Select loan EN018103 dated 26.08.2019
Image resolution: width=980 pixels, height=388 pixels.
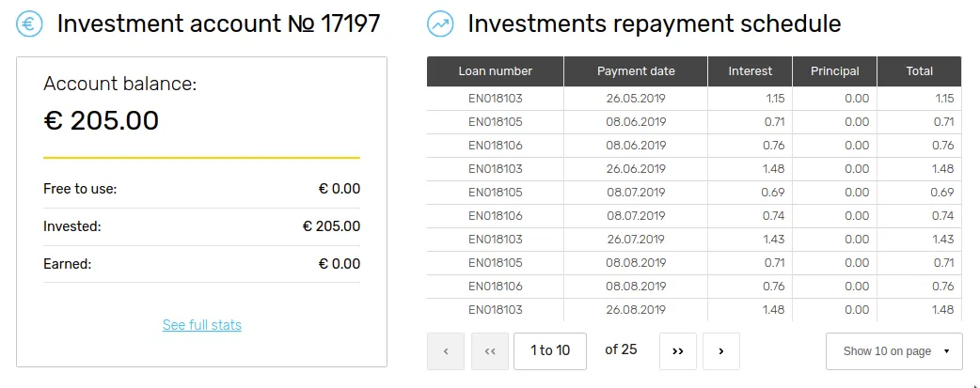pos(694,309)
